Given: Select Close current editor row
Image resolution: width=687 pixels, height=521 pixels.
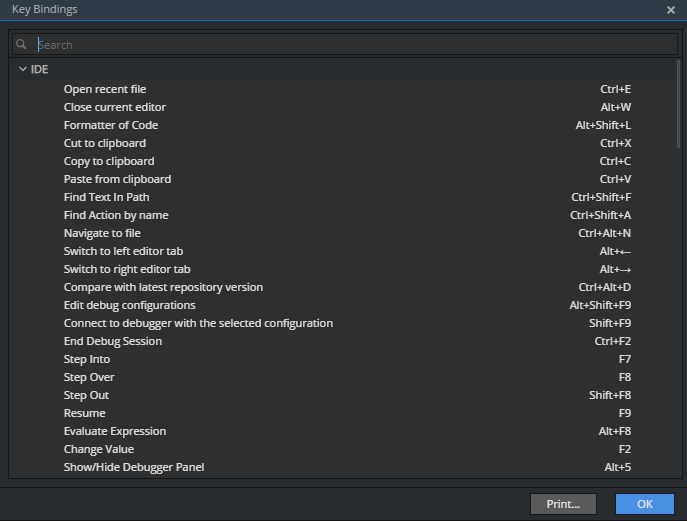Looking at the screenshot, I should [343, 107].
